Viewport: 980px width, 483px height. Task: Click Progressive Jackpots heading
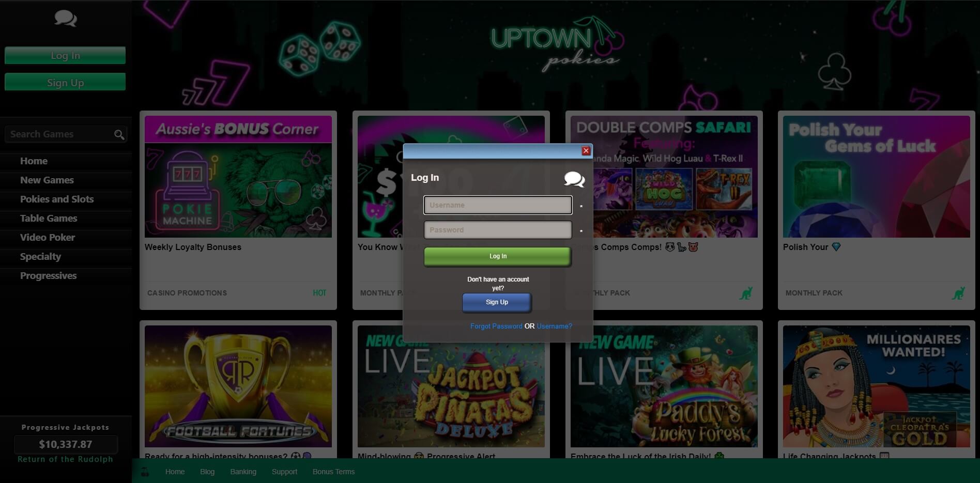click(x=65, y=427)
